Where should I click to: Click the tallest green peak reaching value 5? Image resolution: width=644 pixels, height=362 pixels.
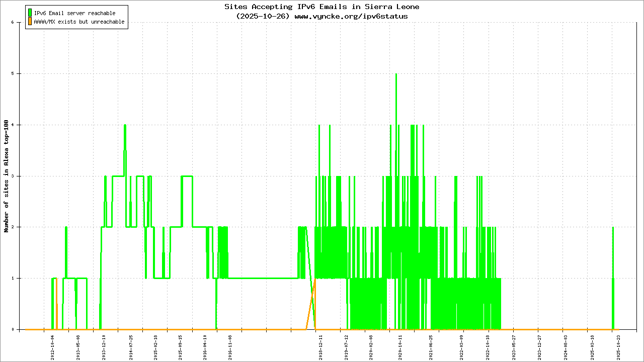(x=396, y=75)
